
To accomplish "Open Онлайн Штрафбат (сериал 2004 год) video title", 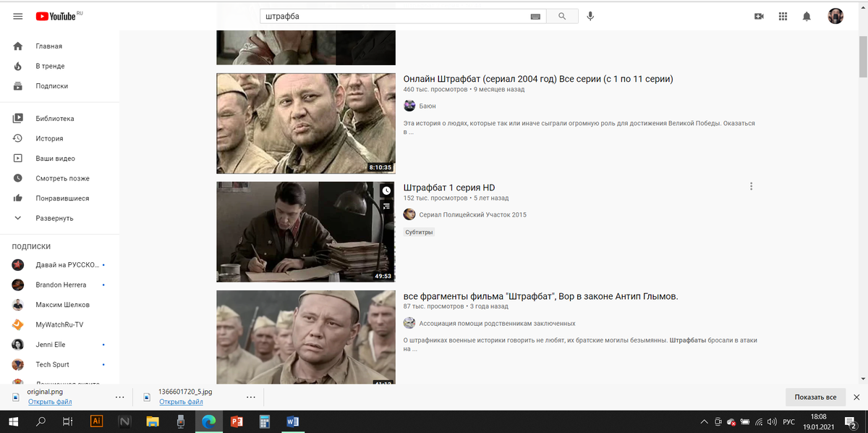I will point(538,78).
